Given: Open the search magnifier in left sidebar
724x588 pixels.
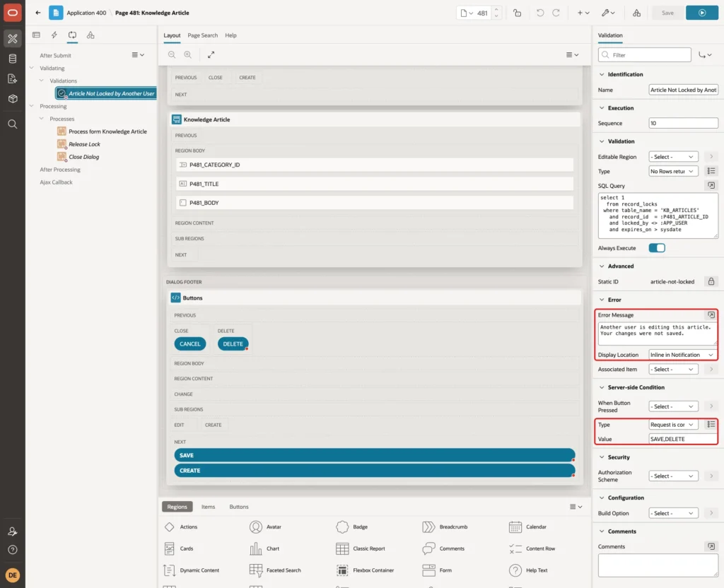Looking at the screenshot, I should click(13, 124).
